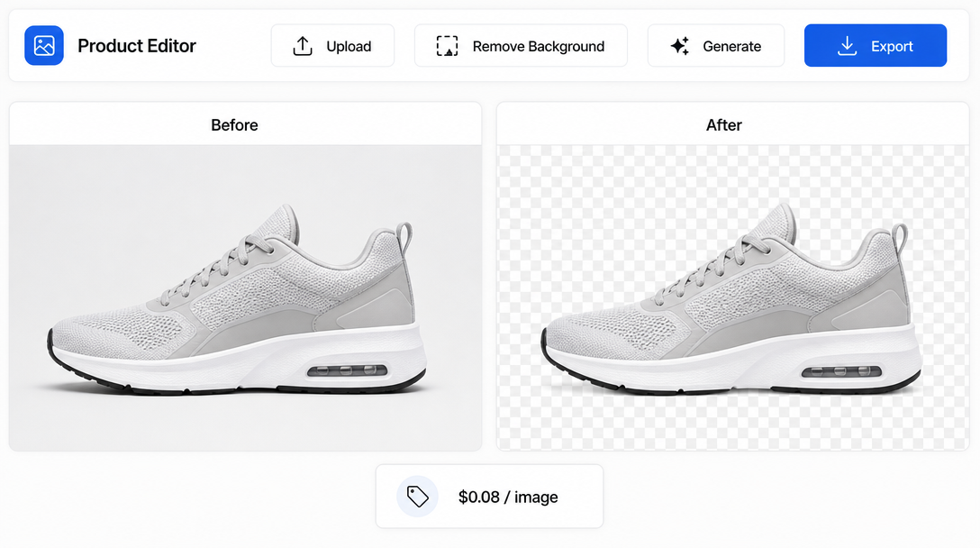980x548 pixels.
Task: Click the $0.08 / image price text
Action: pos(508,497)
